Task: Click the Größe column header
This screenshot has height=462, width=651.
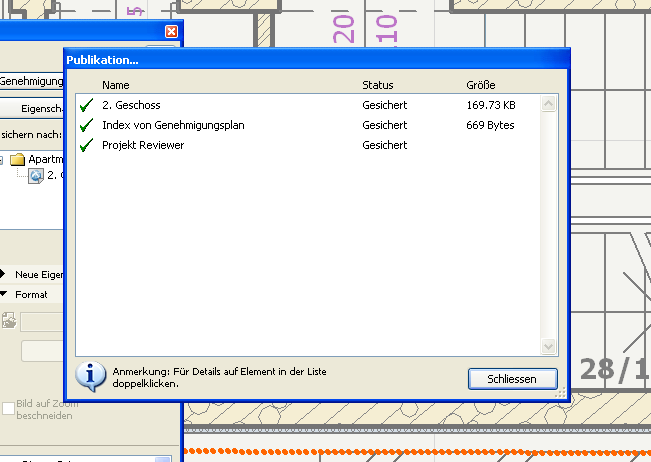Action: (481, 85)
